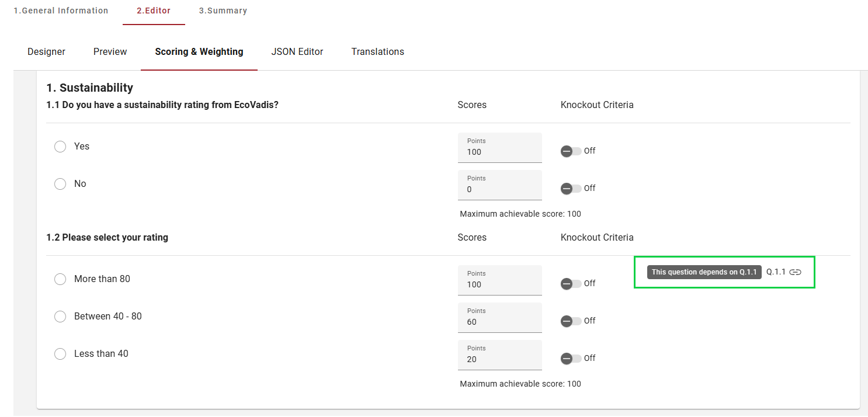
Task: Toggle knockout criteria for Less than 40
Action: [571, 359]
